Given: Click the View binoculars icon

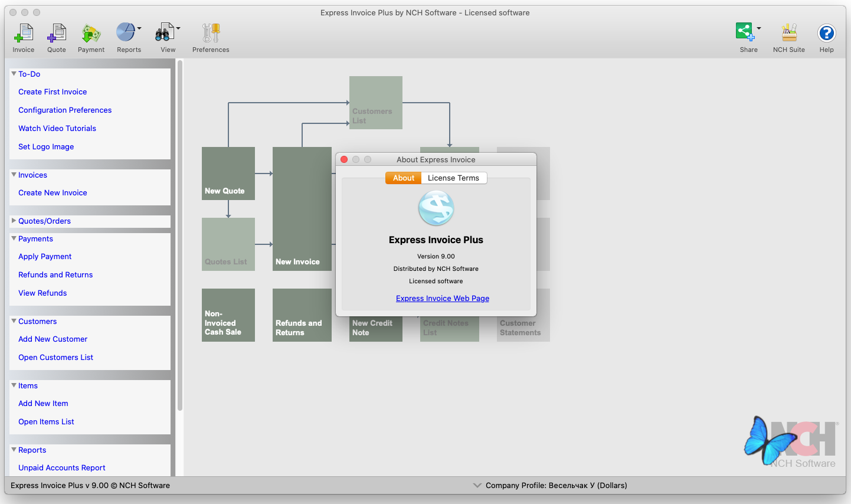Looking at the screenshot, I should pos(165,32).
